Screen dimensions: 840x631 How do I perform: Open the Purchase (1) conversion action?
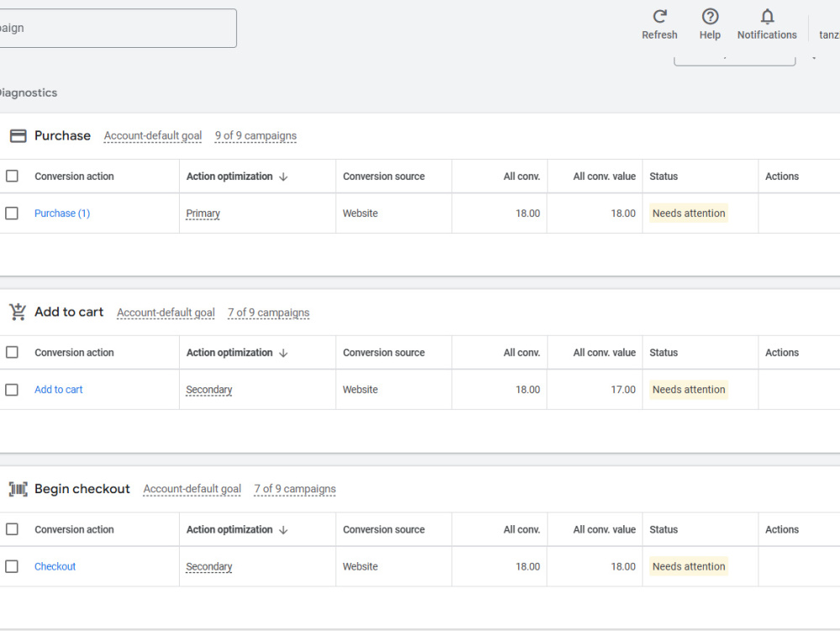click(62, 213)
